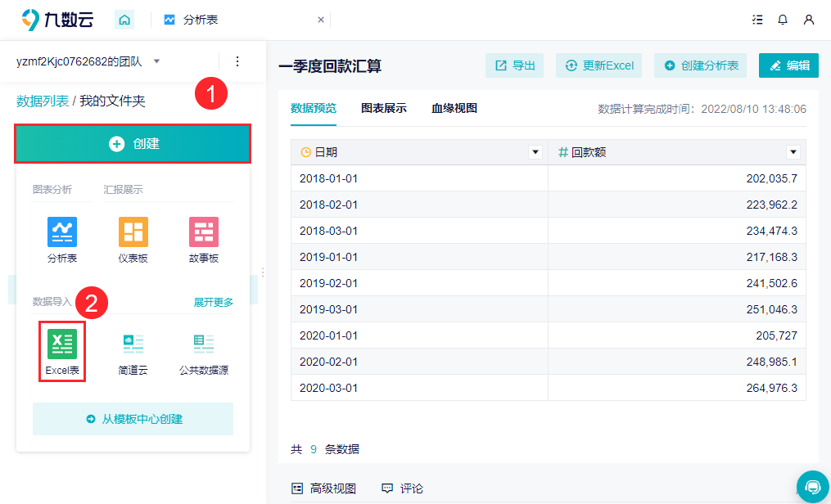This screenshot has height=504, width=831.
Task: Open the 仪表板 dashboard icon
Action: coord(133,232)
